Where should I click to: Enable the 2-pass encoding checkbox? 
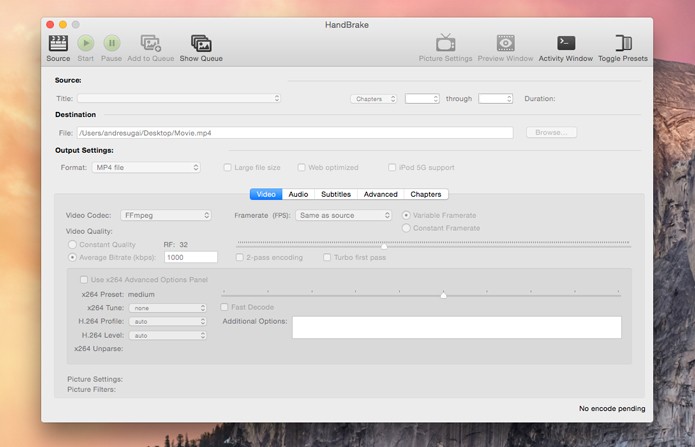pyautogui.click(x=239, y=257)
